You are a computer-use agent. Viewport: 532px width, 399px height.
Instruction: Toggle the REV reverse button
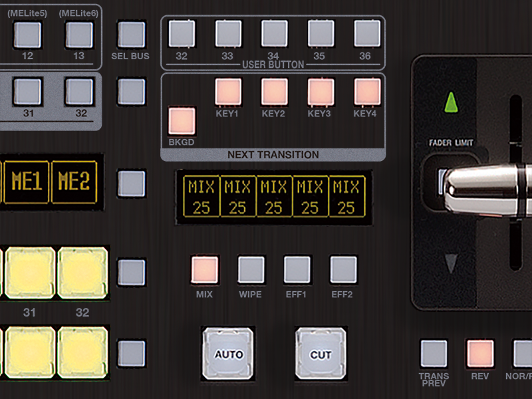(x=479, y=353)
